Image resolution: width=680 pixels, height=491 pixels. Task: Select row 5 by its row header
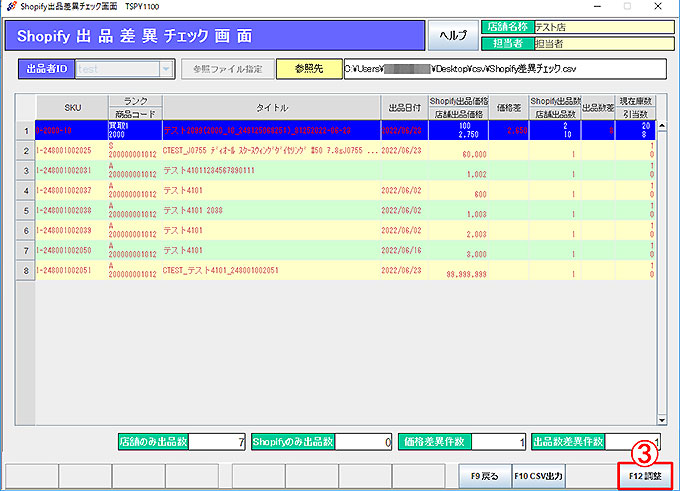24,212
